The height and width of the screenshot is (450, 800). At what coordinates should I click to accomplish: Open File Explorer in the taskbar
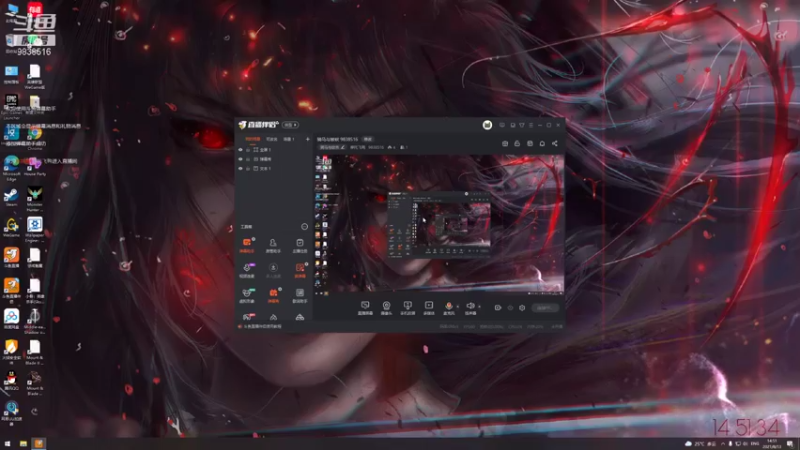[x=23, y=444]
